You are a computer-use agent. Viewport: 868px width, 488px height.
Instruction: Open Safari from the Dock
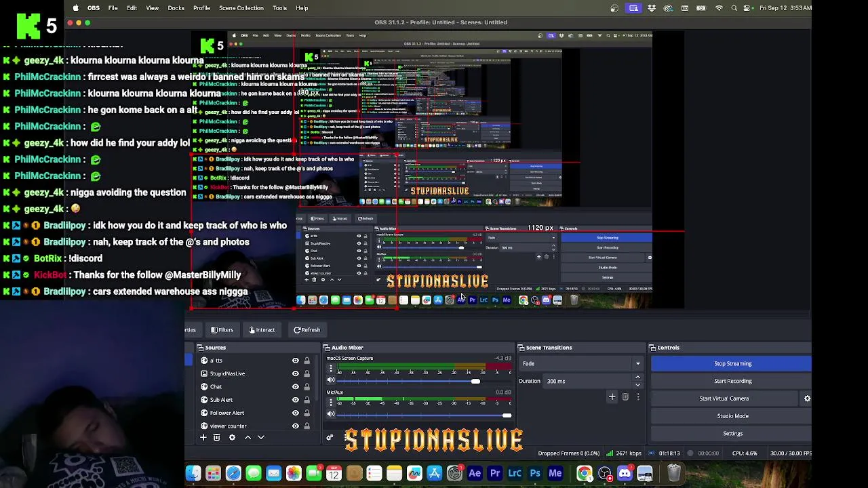point(233,473)
